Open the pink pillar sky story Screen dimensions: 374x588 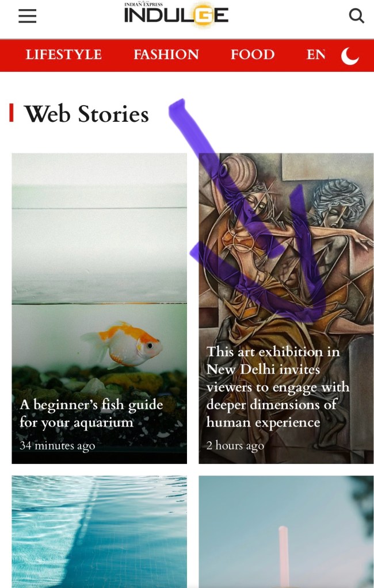click(286, 532)
